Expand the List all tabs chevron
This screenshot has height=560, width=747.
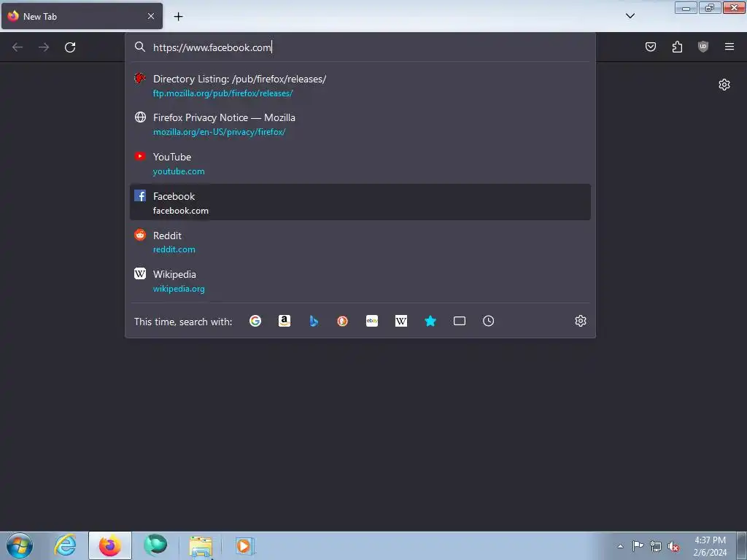pyautogui.click(x=630, y=16)
